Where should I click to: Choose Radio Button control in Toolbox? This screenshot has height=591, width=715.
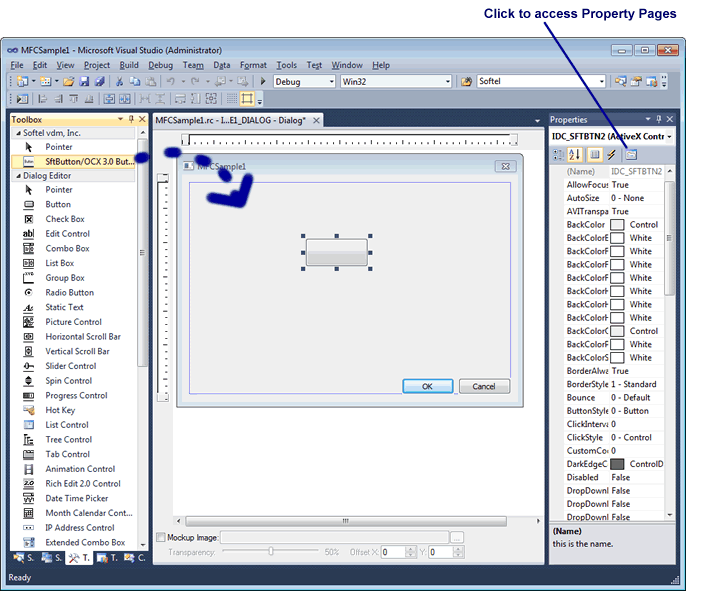[69, 292]
